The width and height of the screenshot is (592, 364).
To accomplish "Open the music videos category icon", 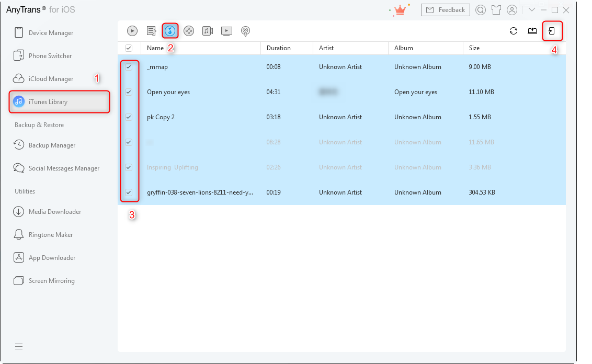I will [208, 31].
